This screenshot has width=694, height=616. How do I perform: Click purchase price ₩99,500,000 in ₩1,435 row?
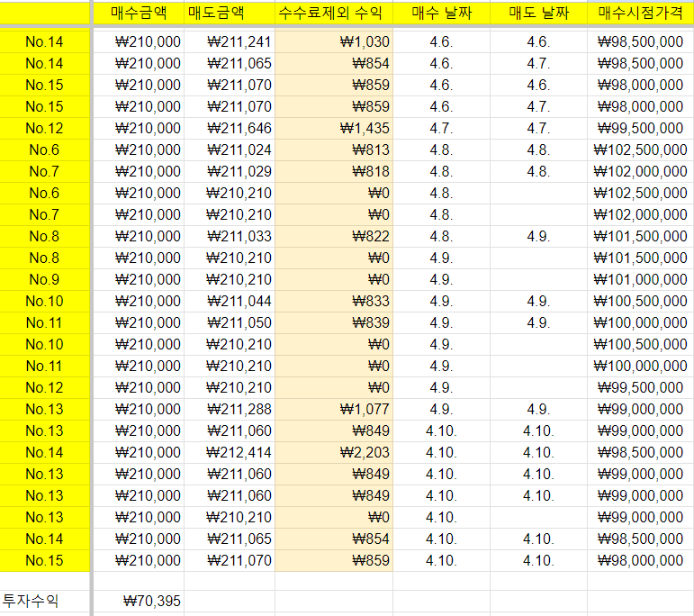[x=641, y=129]
